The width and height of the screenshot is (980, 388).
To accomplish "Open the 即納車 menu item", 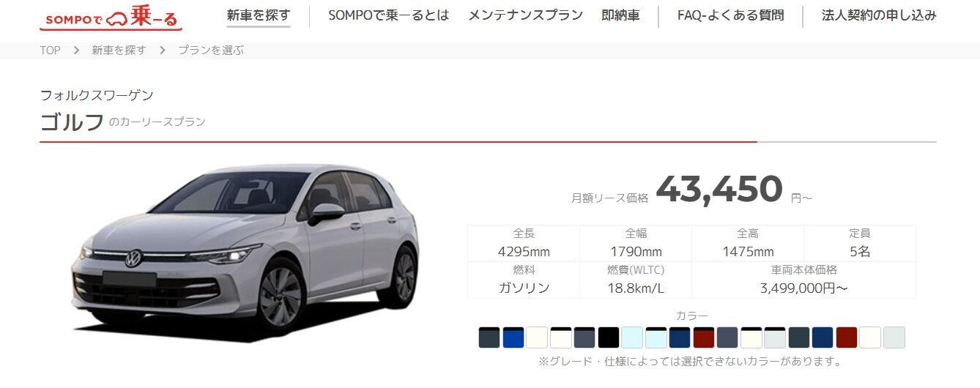I will tap(620, 15).
